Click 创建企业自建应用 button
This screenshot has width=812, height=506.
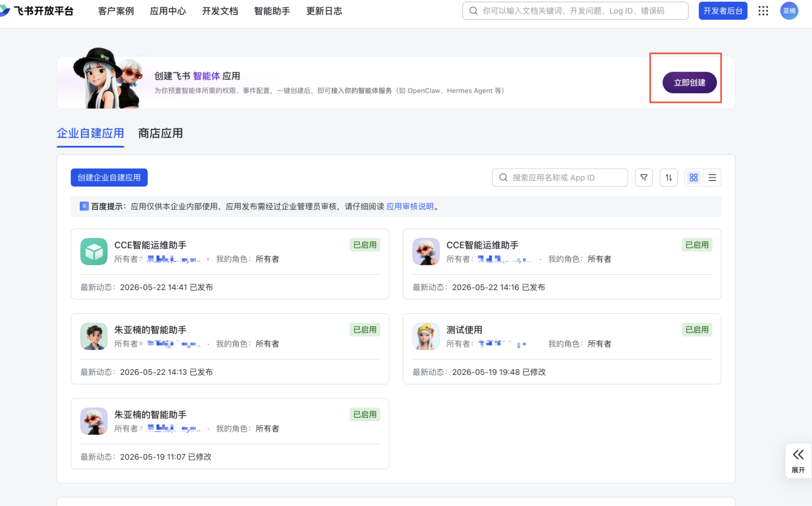coord(109,177)
